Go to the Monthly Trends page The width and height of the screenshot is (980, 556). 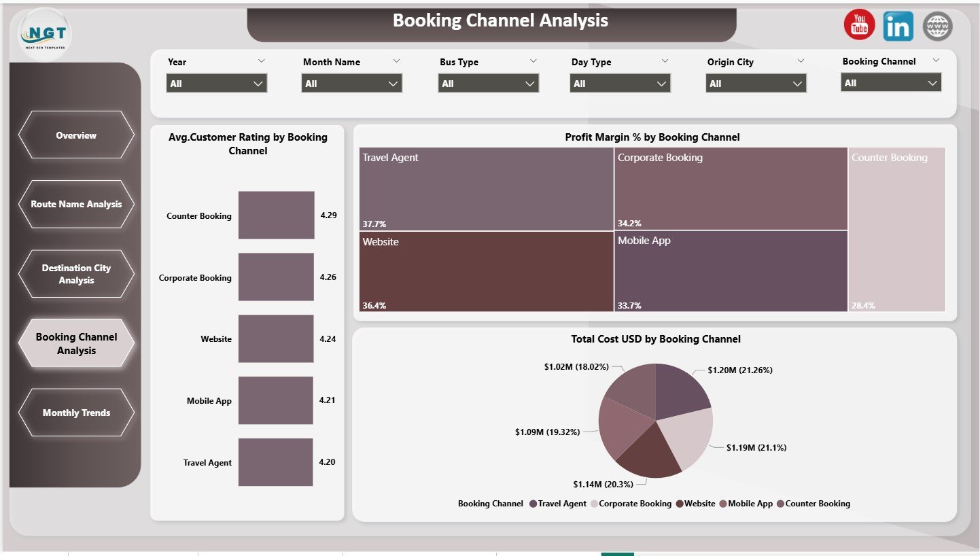tap(75, 413)
